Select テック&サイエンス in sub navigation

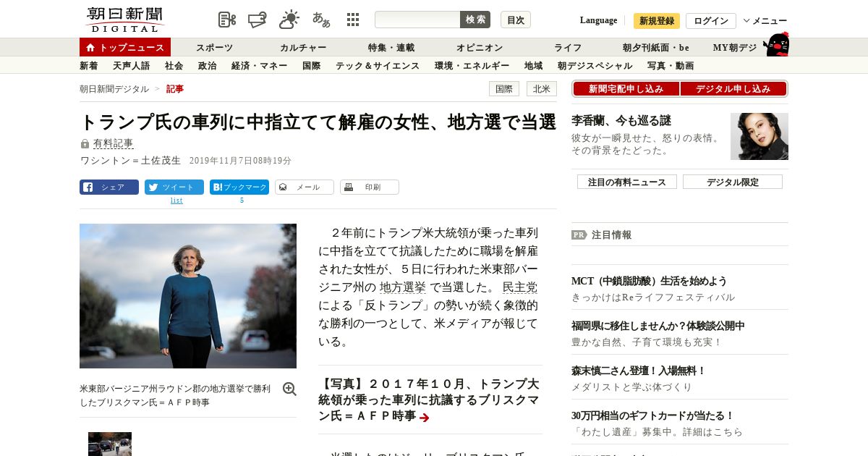point(378,66)
